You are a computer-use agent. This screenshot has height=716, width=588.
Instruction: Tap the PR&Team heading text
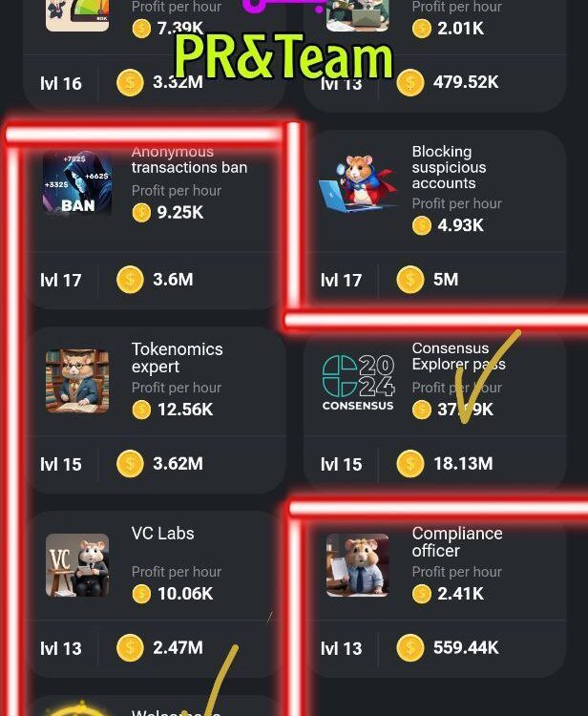coord(283,56)
